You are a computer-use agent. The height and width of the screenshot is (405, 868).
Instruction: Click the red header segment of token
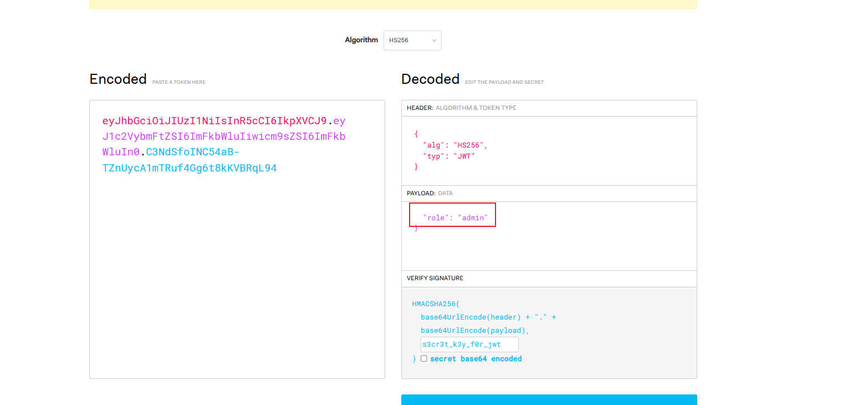pyautogui.click(x=215, y=121)
